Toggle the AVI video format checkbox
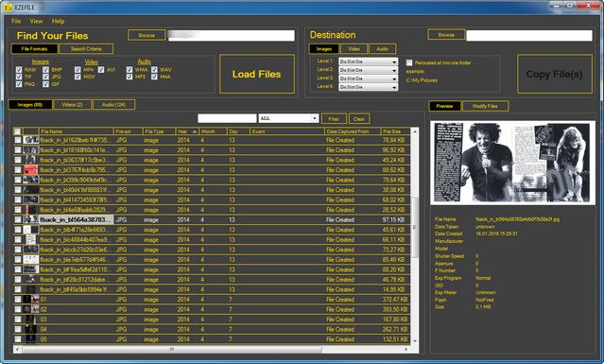The height and width of the screenshot is (364, 604). [x=101, y=70]
